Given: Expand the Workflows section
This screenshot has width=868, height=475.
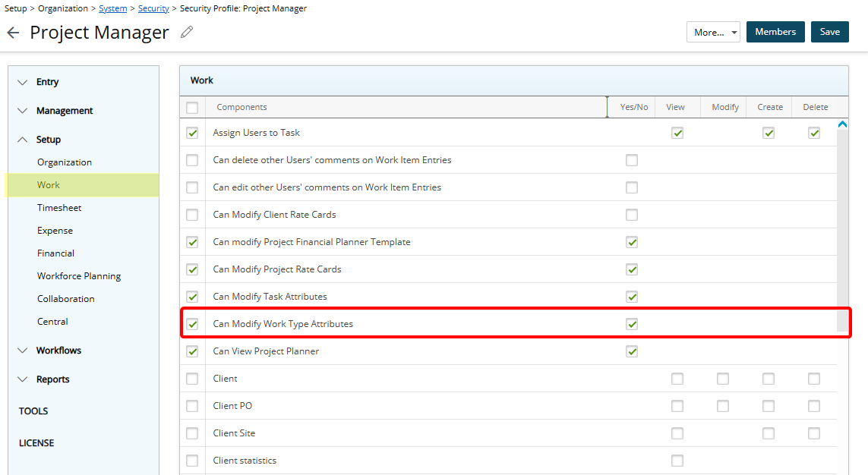Looking at the screenshot, I should [x=61, y=350].
